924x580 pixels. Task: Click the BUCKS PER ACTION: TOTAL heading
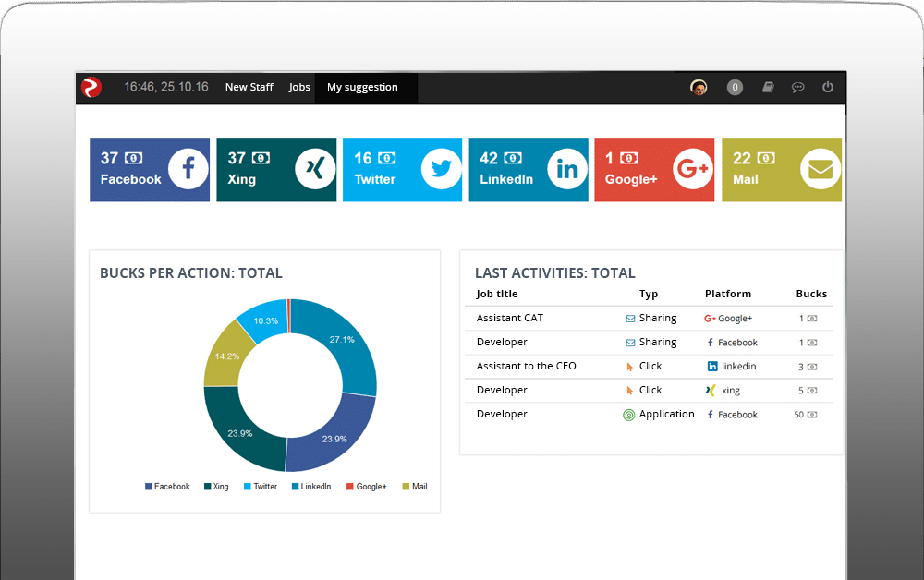pyautogui.click(x=191, y=273)
